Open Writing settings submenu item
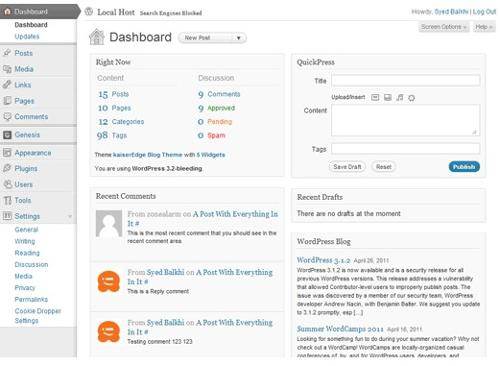 tap(25, 241)
